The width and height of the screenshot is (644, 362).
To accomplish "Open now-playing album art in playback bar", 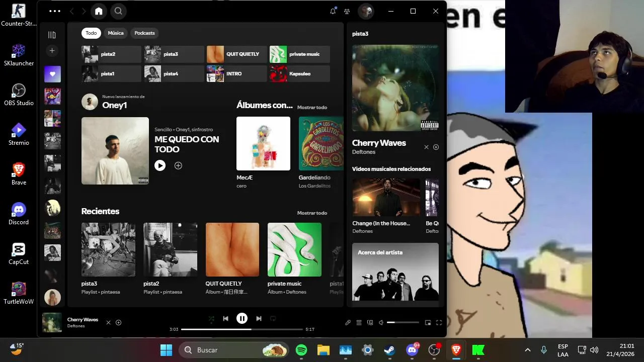I will (x=52, y=323).
